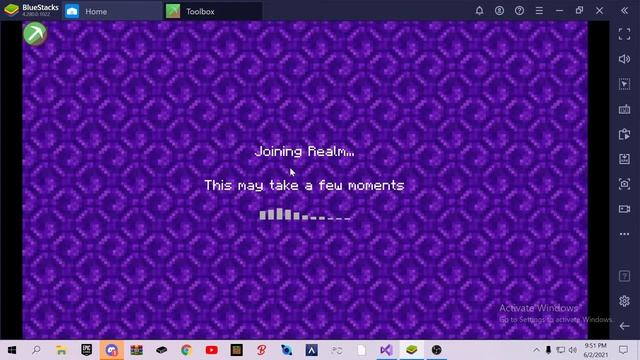Screen dimensions: 640x360
Task: Click system tray speaker volume icon
Action: (x=573, y=350)
